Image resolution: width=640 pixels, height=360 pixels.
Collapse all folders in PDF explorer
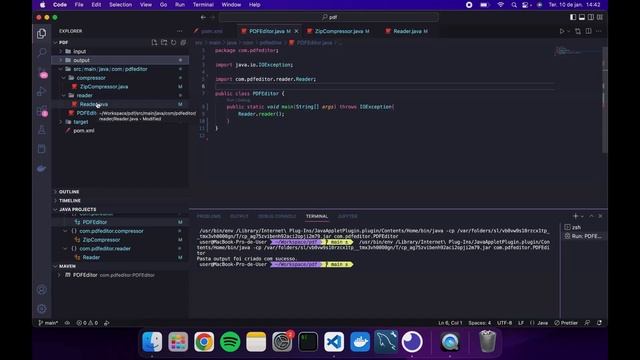[183, 42]
